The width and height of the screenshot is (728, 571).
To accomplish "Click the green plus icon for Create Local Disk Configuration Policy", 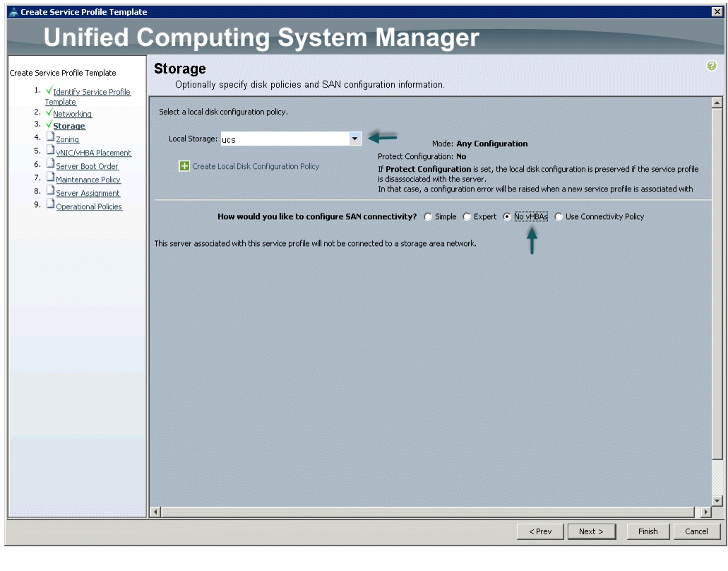I will pyautogui.click(x=184, y=166).
